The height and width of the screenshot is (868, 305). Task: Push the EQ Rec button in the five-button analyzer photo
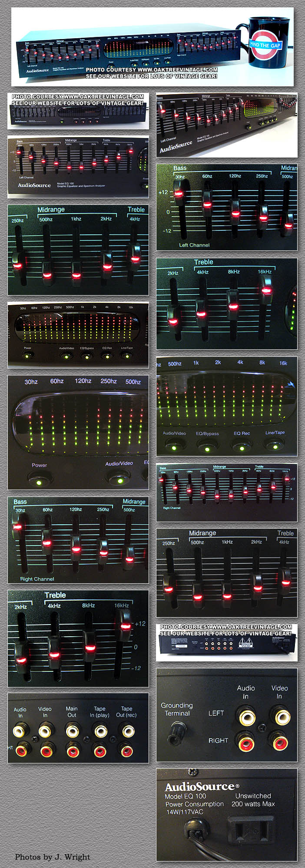(106, 357)
